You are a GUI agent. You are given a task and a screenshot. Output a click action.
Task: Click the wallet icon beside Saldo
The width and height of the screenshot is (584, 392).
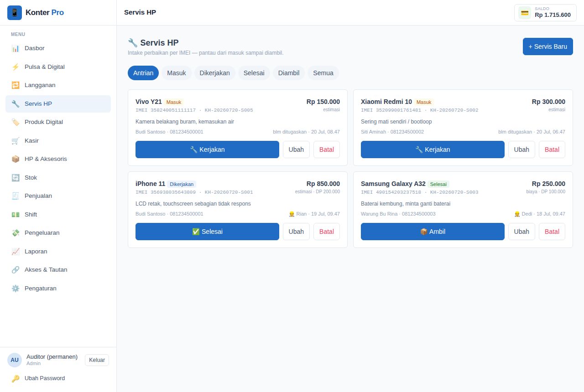coord(525,13)
